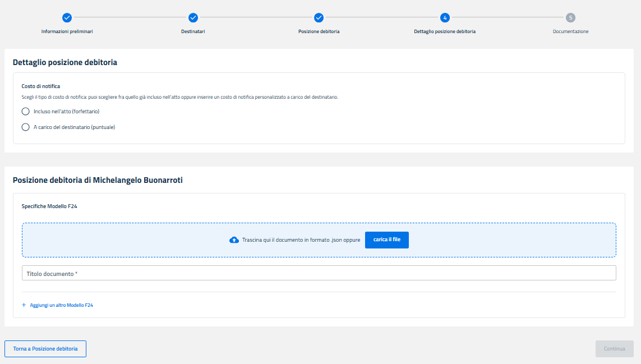Click the plus icon to add another F24

point(24,305)
